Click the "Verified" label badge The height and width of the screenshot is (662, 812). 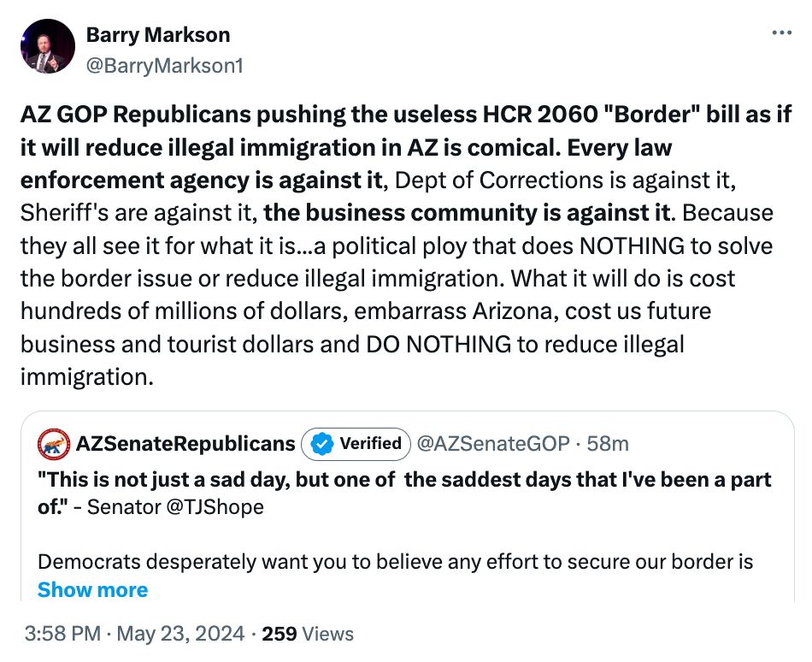click(x=369, y=443)
